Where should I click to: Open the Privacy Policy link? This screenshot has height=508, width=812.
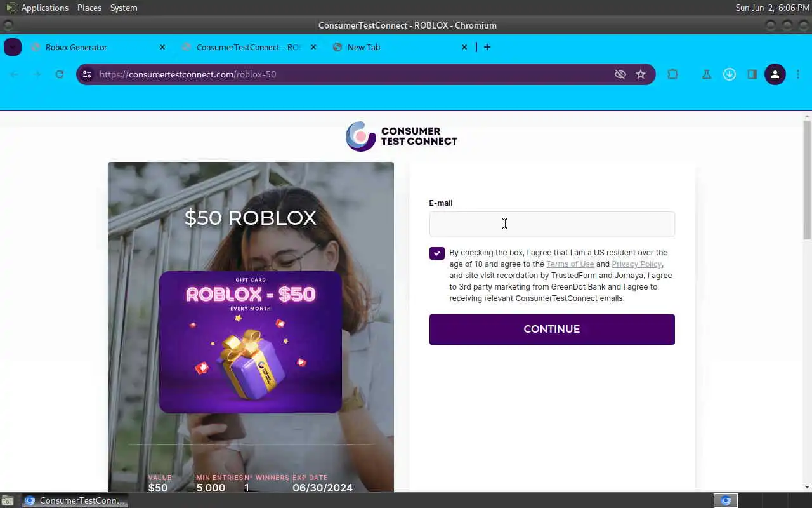pos(636,264)
